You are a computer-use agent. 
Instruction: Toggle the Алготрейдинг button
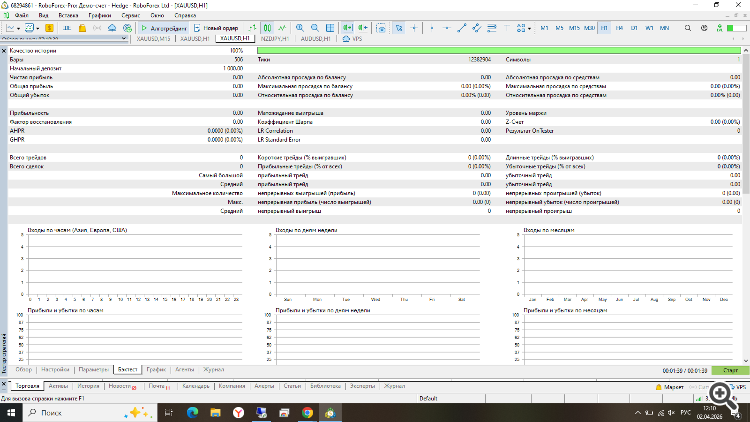[164, 28]
